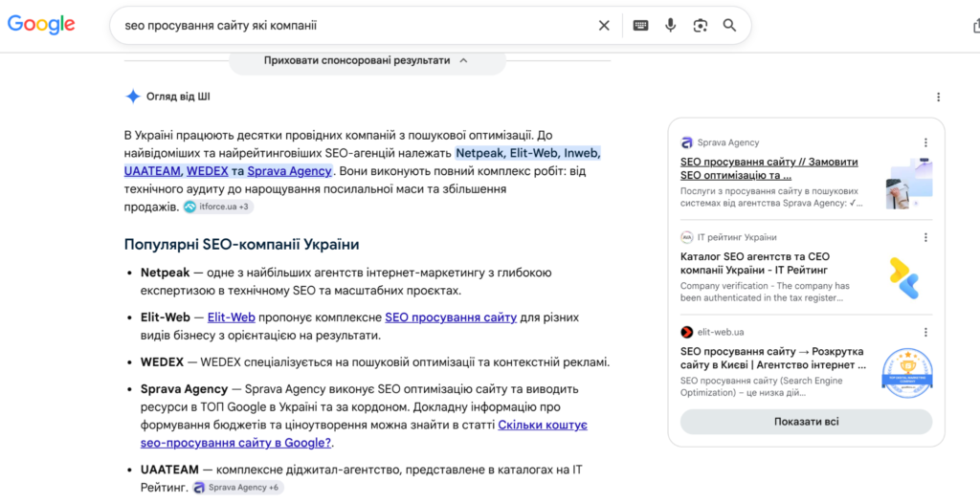
Task: Click the Sprava Agency source thumbnail image
Action: [909, 183]
